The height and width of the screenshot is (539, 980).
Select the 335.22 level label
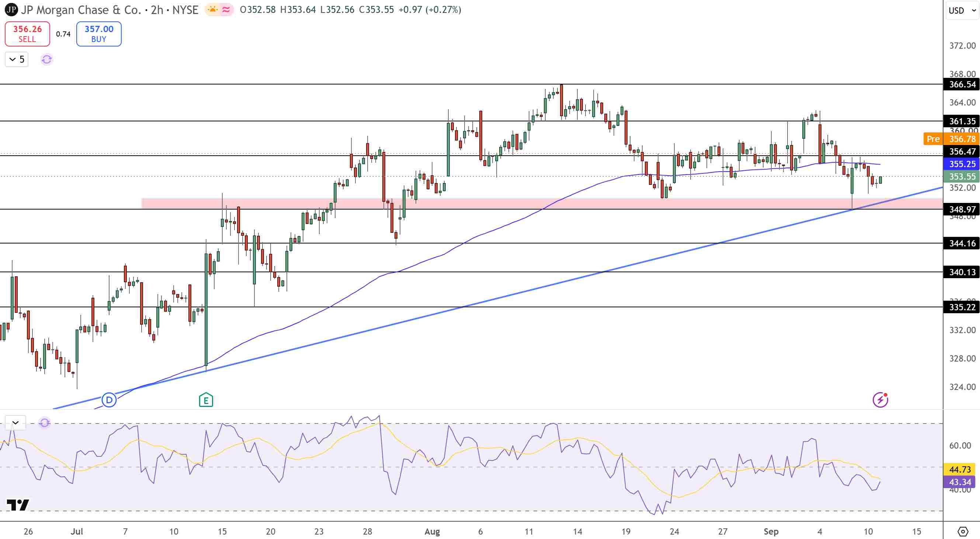[962, 307]
